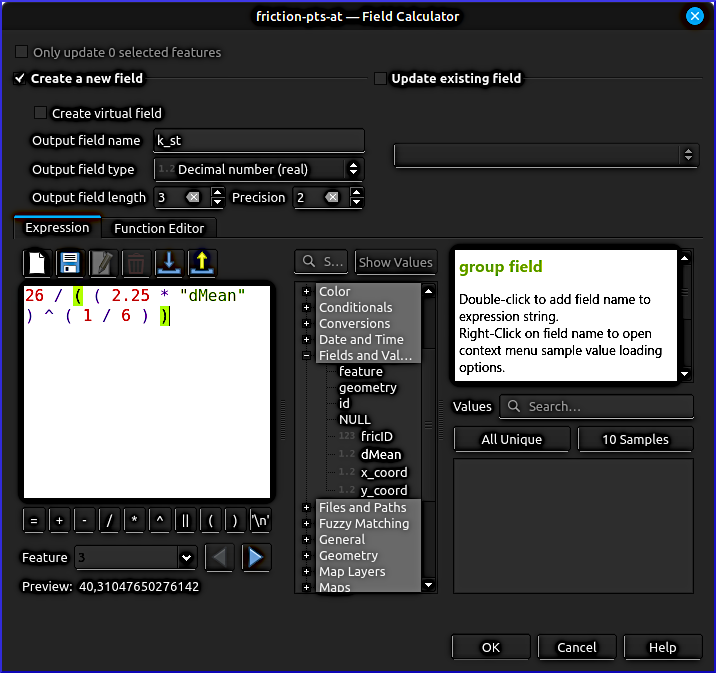Viewport: 716px width, 673px height.
Task: Insert plus operator button
Action: click(x=59, y=521)
